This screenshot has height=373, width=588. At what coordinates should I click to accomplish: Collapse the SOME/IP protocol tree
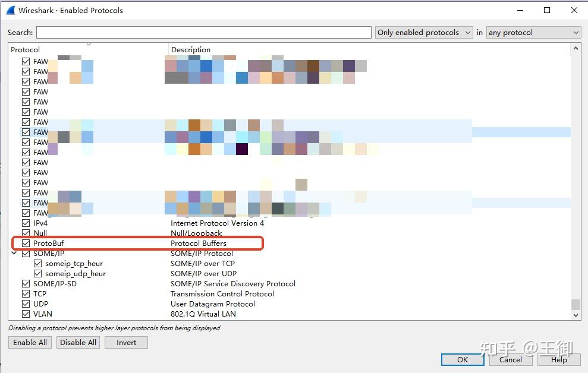pos(14,253)
